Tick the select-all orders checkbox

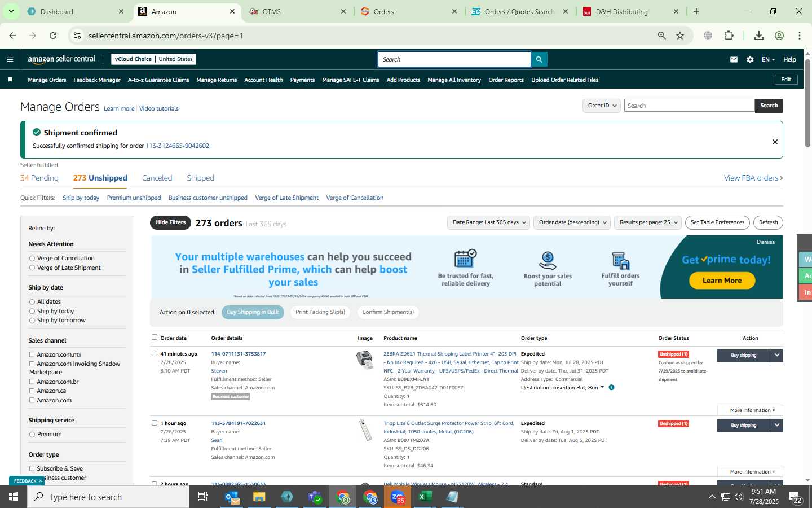point(155,337)
